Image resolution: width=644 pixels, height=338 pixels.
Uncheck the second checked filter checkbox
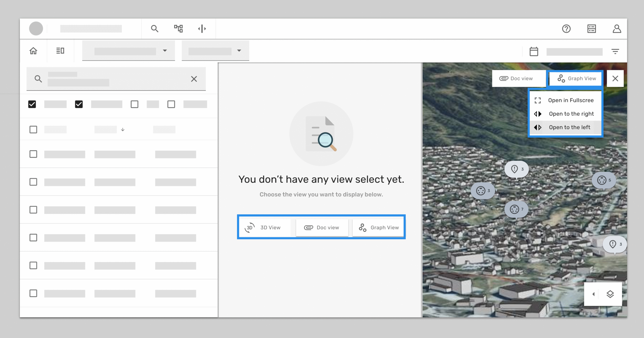79,104
